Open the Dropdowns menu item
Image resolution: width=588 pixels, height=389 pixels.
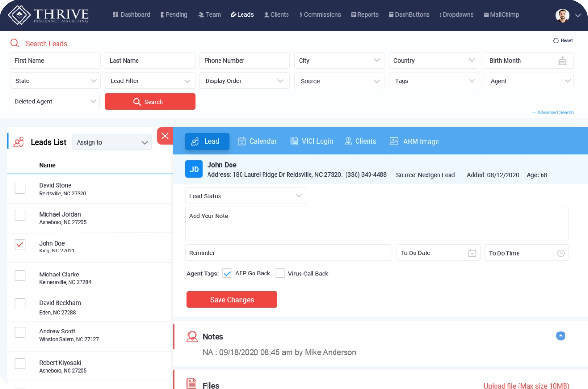point(456,15)
